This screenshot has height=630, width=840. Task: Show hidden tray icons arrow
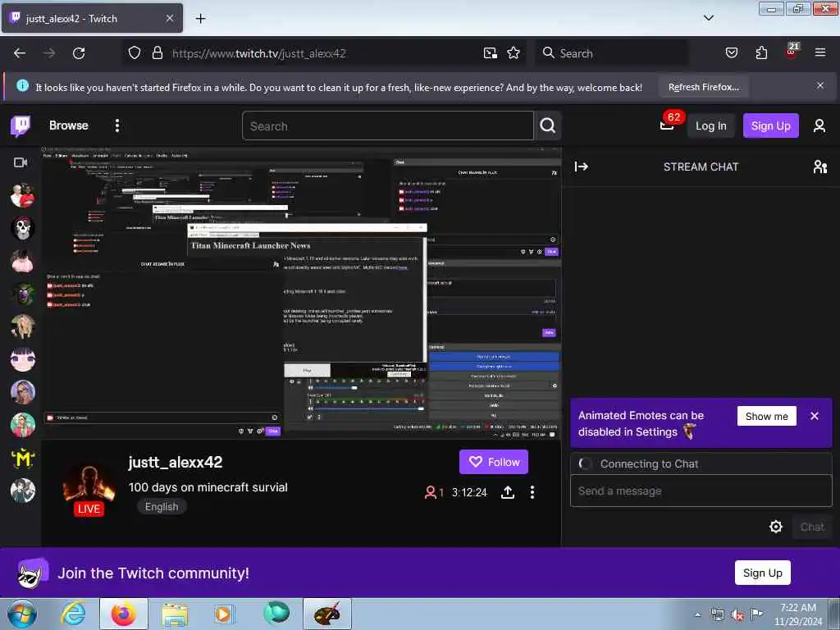click(x=697, y=614)
